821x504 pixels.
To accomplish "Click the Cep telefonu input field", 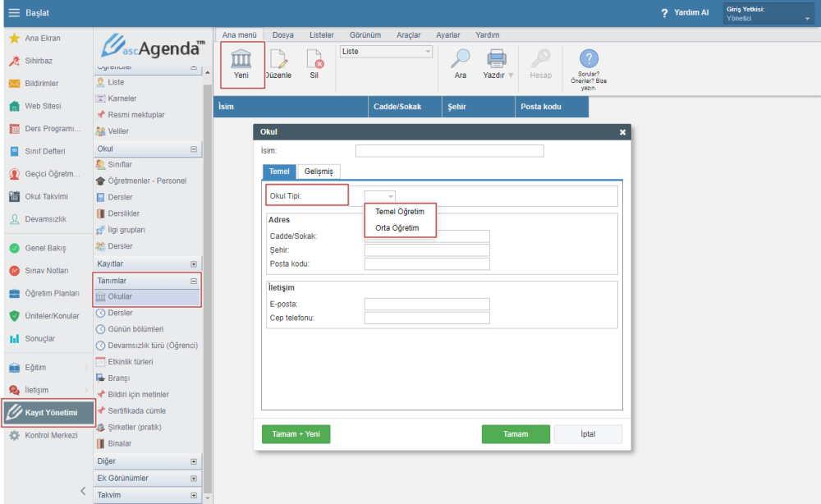I will tap(427, 318).
